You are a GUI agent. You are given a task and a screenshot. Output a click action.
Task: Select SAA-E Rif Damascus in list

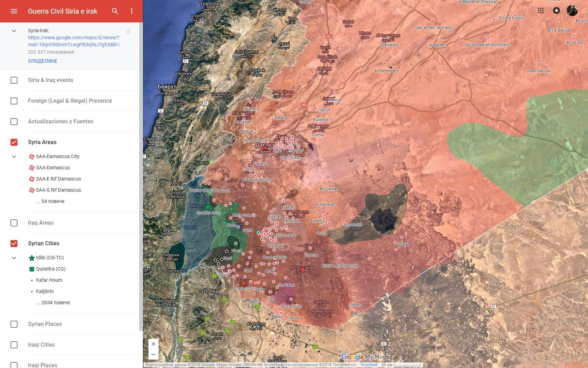(58, 179)
